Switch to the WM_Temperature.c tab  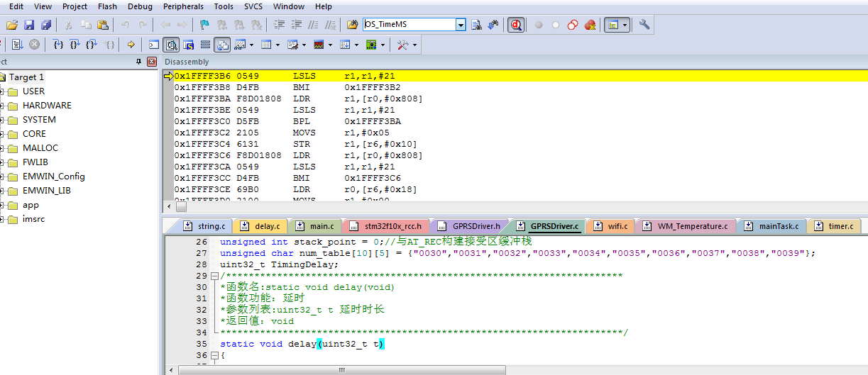[686, 226]
